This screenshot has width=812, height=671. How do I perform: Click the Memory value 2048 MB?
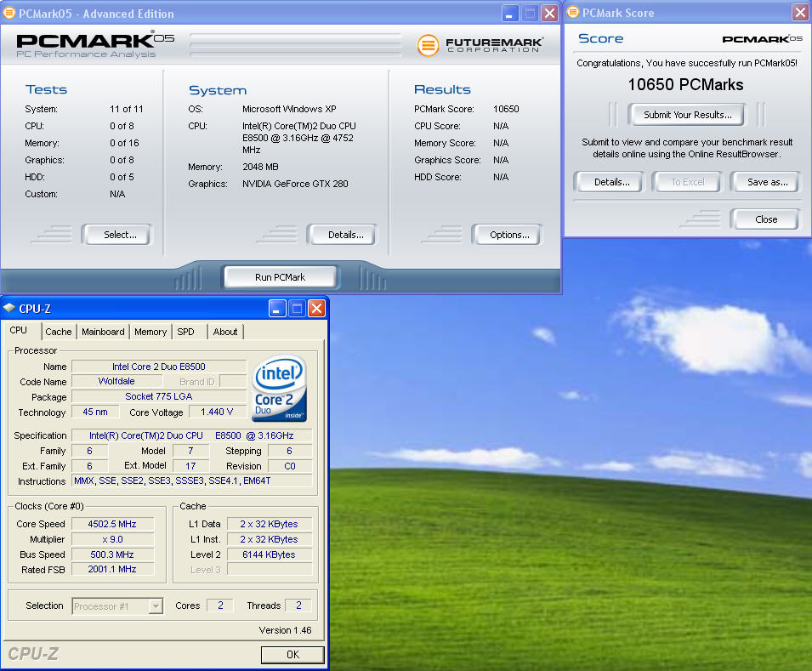pyautogui.click(x=260, y=167)
